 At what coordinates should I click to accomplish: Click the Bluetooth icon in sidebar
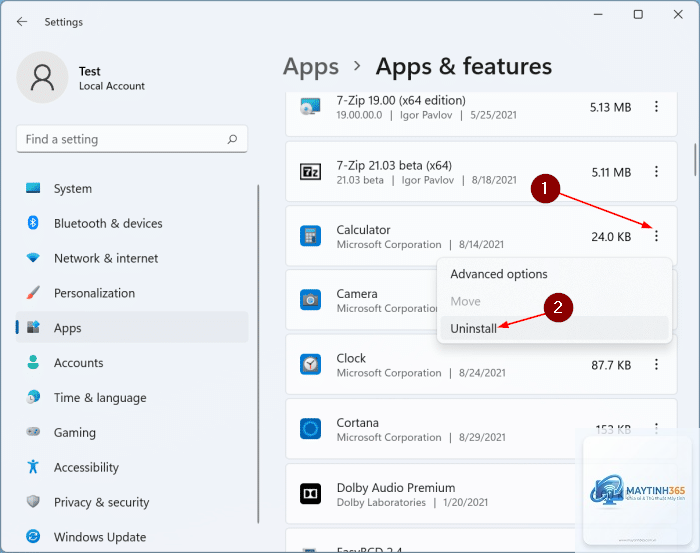33,223
